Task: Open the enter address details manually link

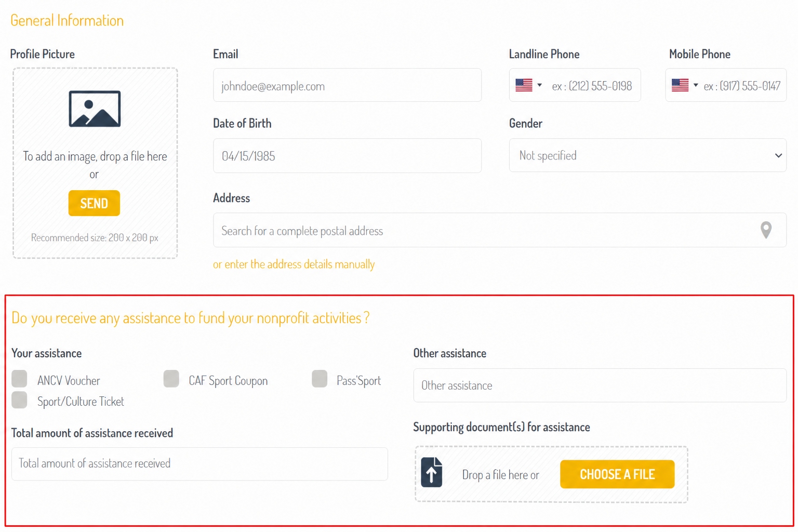Action: click(294, 264)
